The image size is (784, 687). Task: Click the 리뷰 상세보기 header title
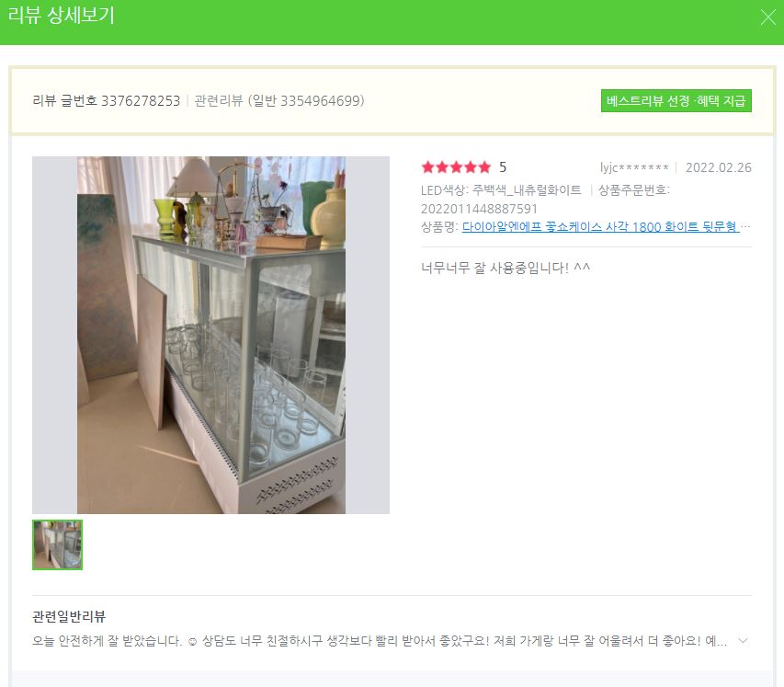(x=61, y=15)
